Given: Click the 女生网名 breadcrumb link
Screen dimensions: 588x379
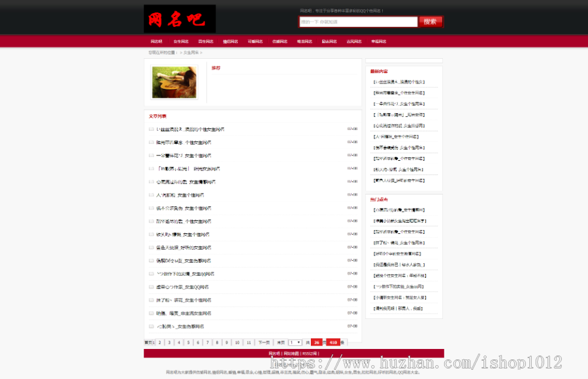Looking at the screenshot, I should coord(191,52).
